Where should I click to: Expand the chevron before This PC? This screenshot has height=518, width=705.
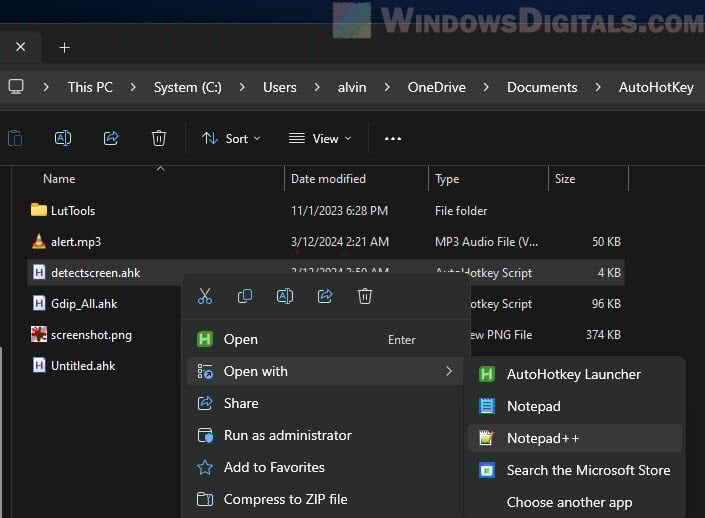click(46, 87)
